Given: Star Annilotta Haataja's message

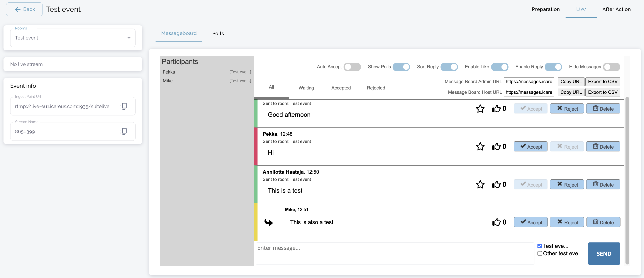Looking at the screenshot, I should (480, 185).
